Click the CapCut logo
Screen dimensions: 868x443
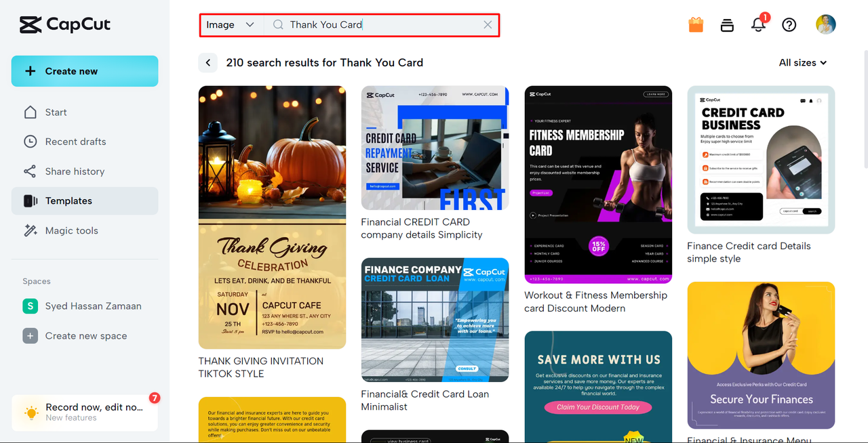tap(64, 25)
